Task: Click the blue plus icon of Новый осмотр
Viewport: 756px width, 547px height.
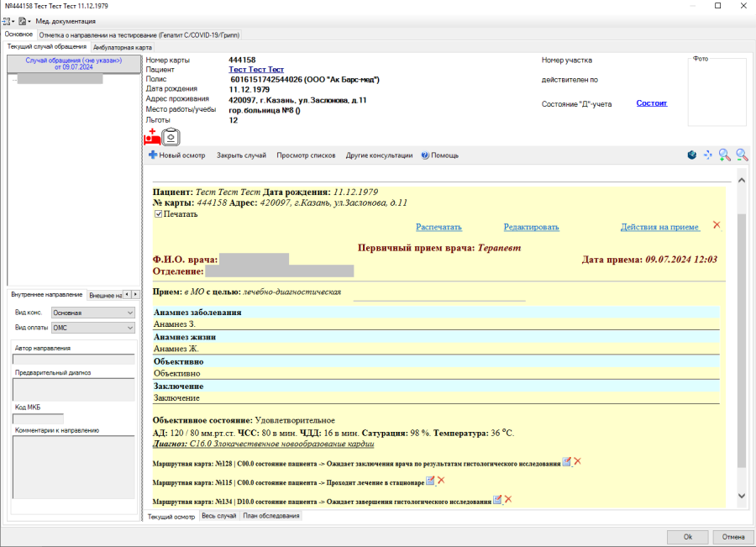Action: pyautogui.click(x=153, y=155)
